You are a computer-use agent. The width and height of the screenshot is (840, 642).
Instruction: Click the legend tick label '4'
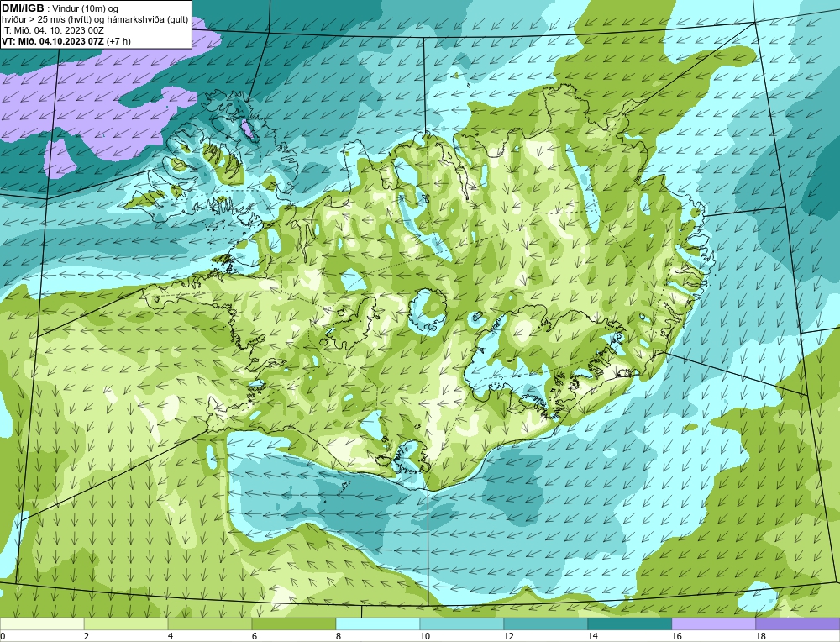coord(171,636)
